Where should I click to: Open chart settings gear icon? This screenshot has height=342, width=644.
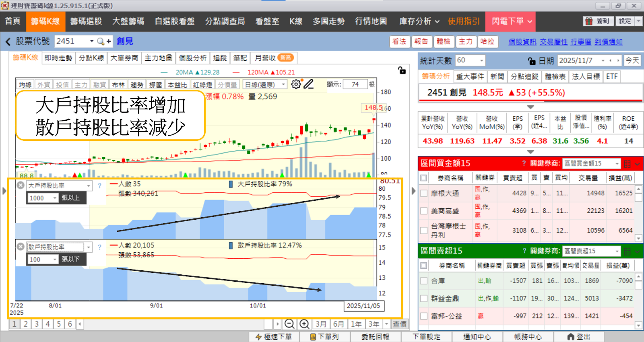[296, 84]
